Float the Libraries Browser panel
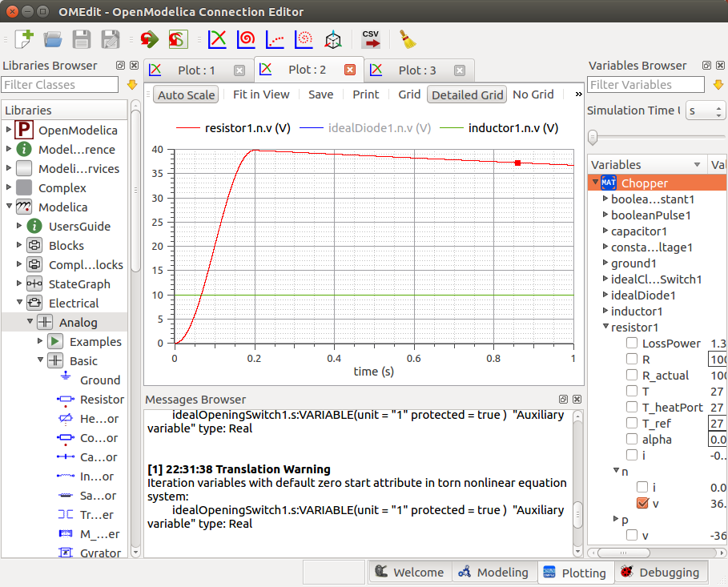The height and width of the screenshot is (587, 728). coord(120,66)
